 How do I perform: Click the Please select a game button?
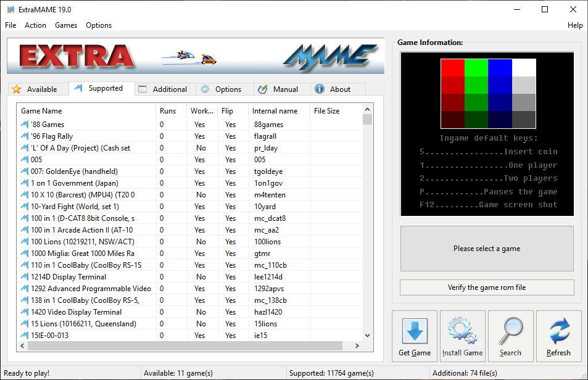pos(487,249)
